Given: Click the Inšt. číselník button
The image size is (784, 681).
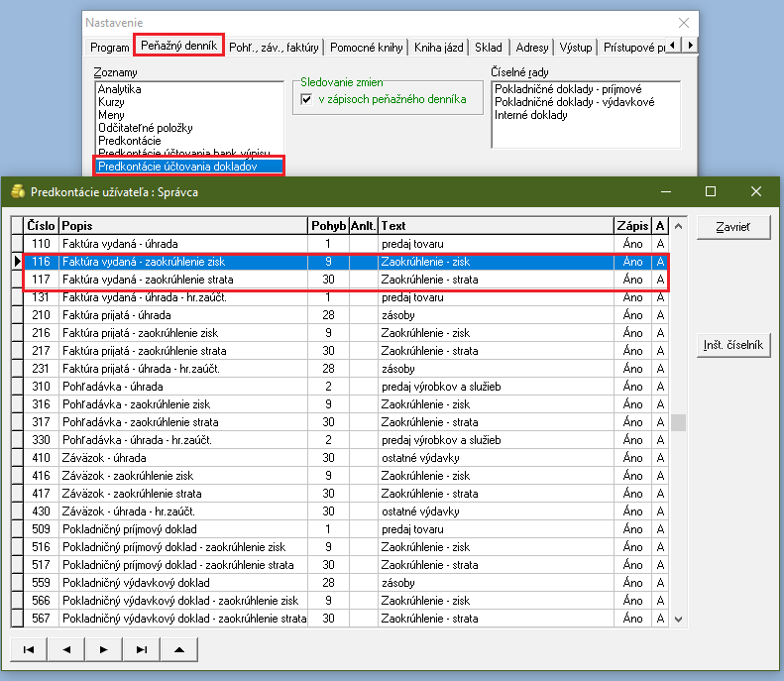Looking at the screenshot, I should [733, 346].
